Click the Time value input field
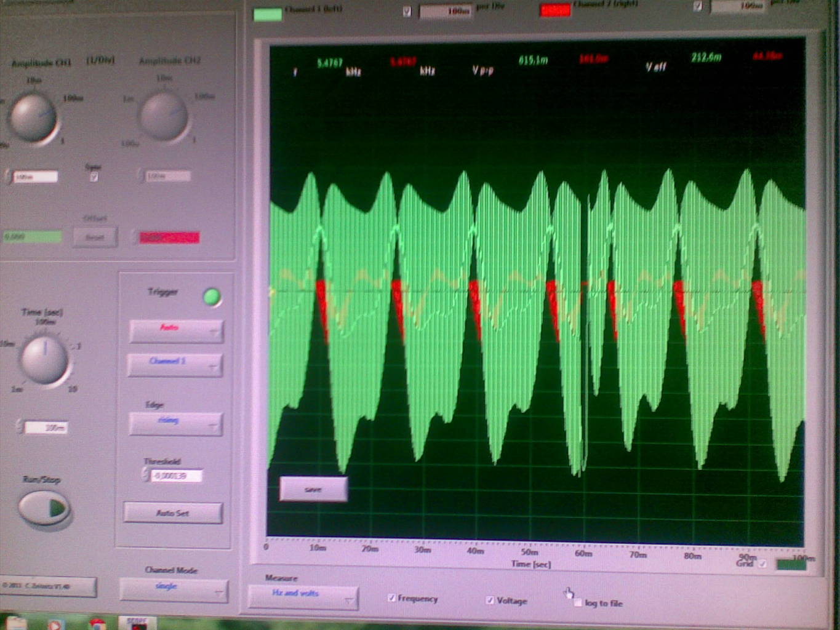 click(46, 428)
